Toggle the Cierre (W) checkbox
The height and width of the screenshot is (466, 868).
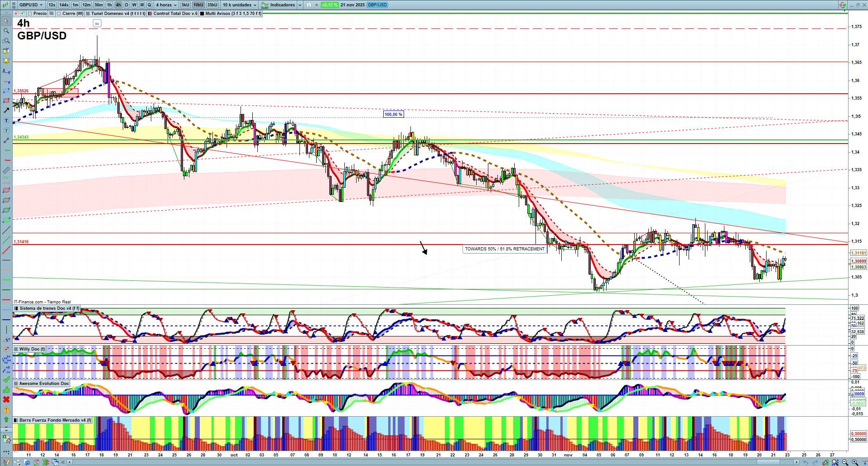pyautogui.click(x=59, y=14)
